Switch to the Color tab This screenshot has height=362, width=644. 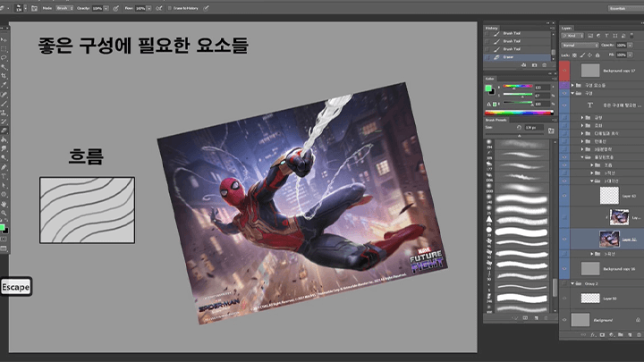click(490, 79)
